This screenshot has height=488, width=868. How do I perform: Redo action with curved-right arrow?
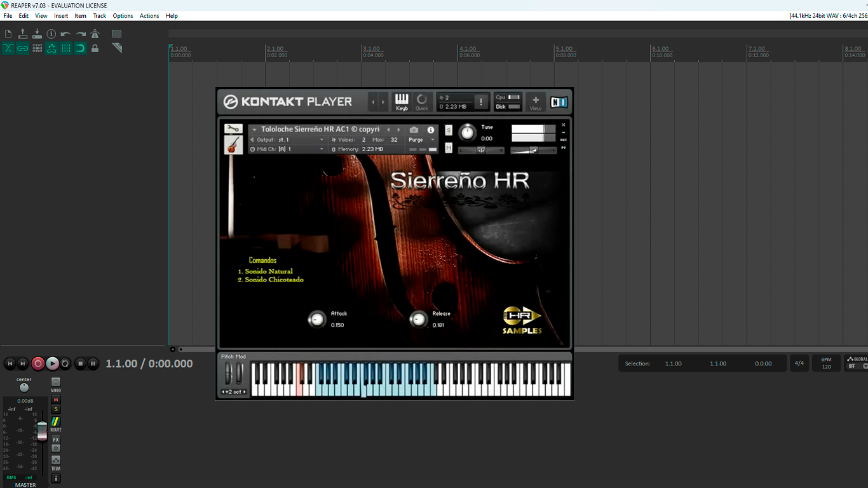coord(81,34)
